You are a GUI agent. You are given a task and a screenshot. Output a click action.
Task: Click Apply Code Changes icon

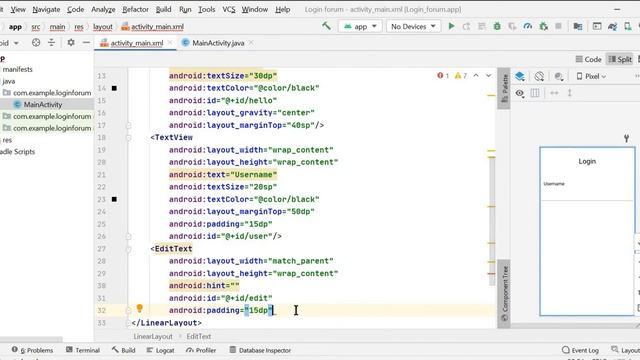pos(482,26)
